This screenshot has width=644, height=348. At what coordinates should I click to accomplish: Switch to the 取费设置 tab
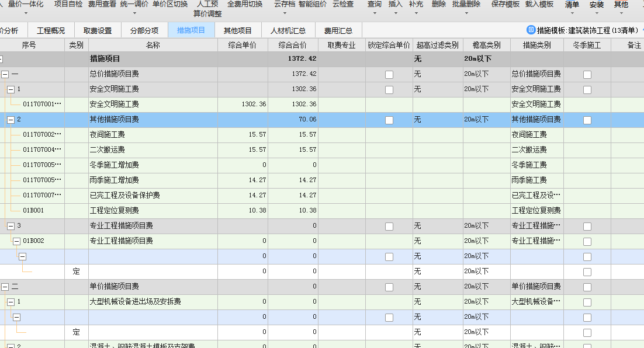[x=98, y=30]
